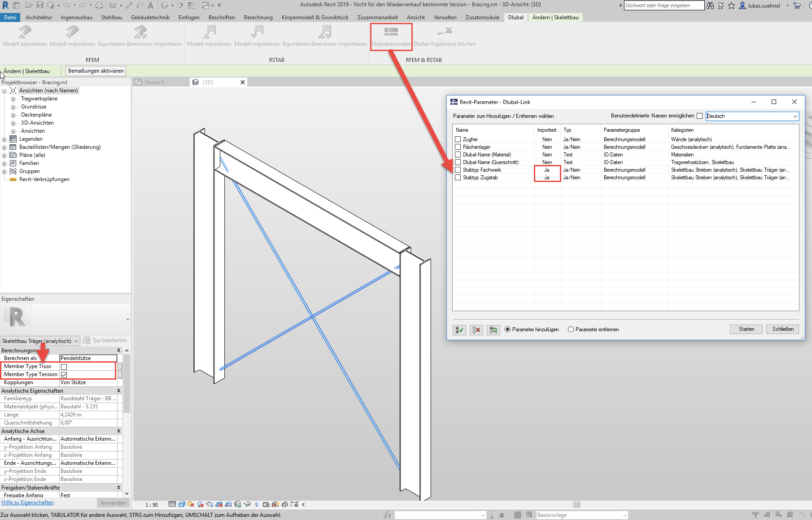The image size is (812, 520).
Task: Check the Dlubal-Name (Querschnitt) checkbox
Action: [458, 162]
